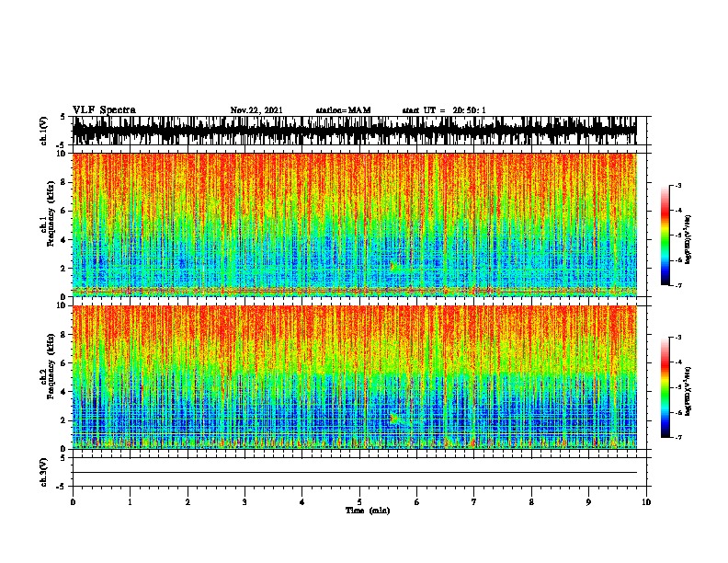Click time axis end label "10"
This screenshot has width=728, height=563.
point(646,502)
